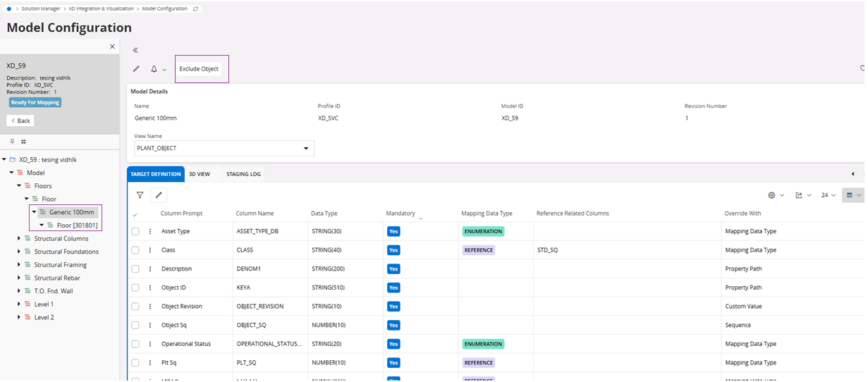Click the pencil edit icon above Model Details
Image resolution: width=868 pixels, height=382 pixels.
136,69
